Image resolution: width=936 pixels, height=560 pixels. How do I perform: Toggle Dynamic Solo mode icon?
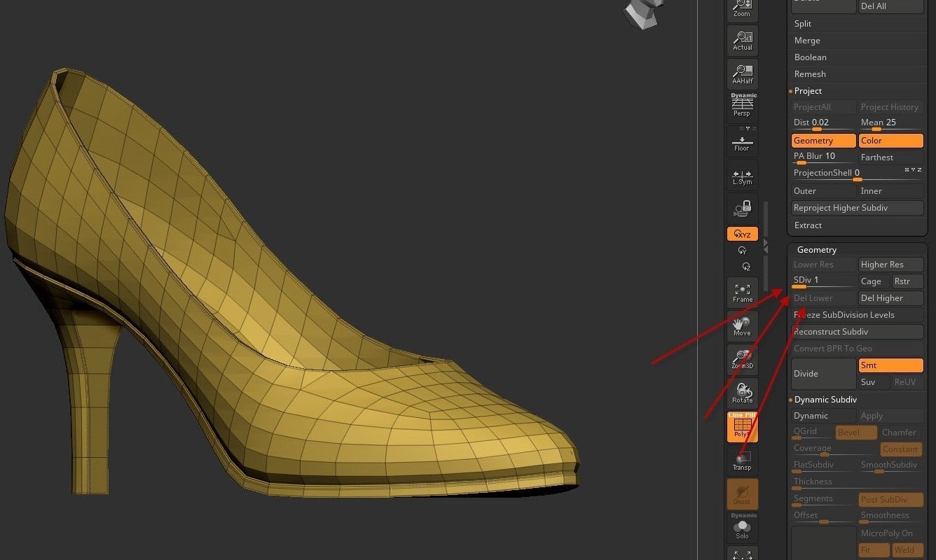click(x=742, y=526)
